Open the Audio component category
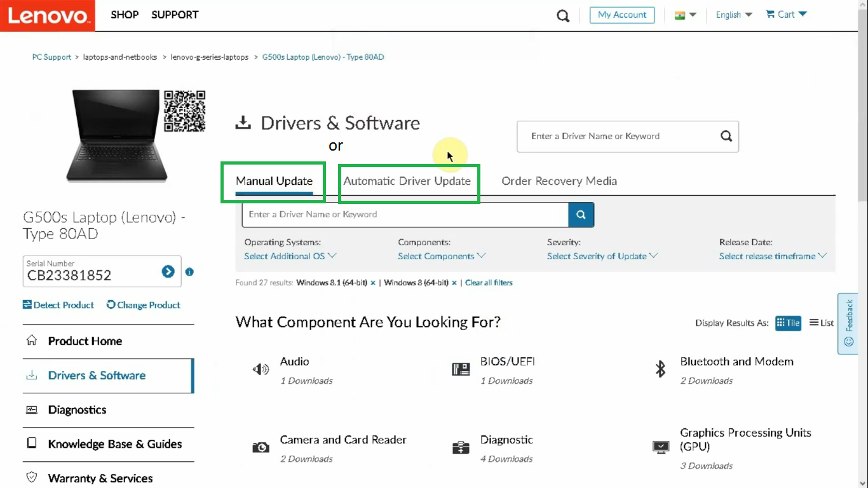Viewport: 868px width, 488px height. (x=295, y=362)
